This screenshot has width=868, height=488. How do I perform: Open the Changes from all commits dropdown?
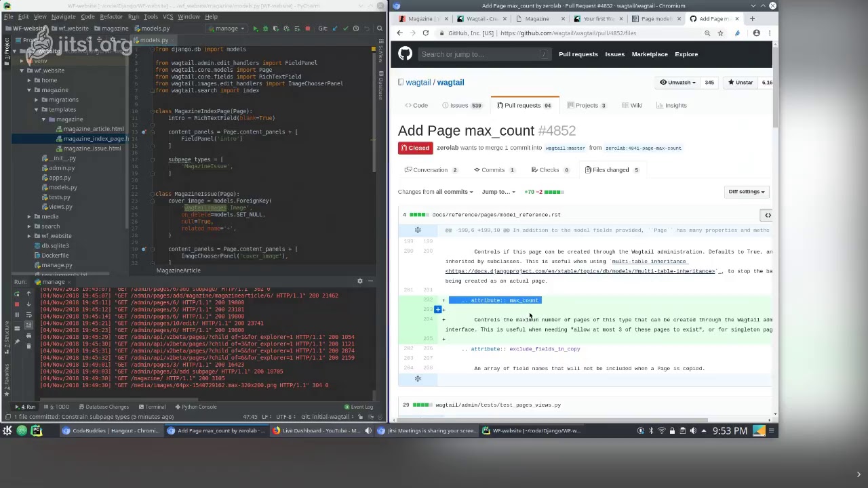435,192
